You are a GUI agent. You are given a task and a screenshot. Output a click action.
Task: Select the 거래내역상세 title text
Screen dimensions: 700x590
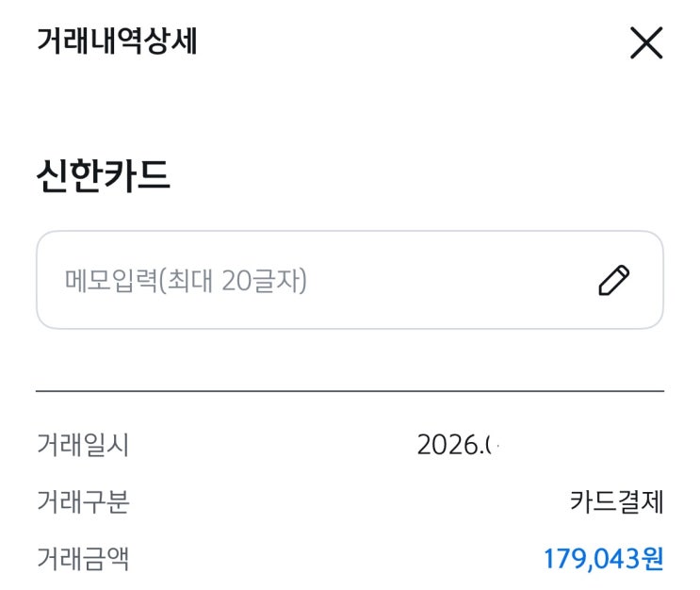[117, 41]
